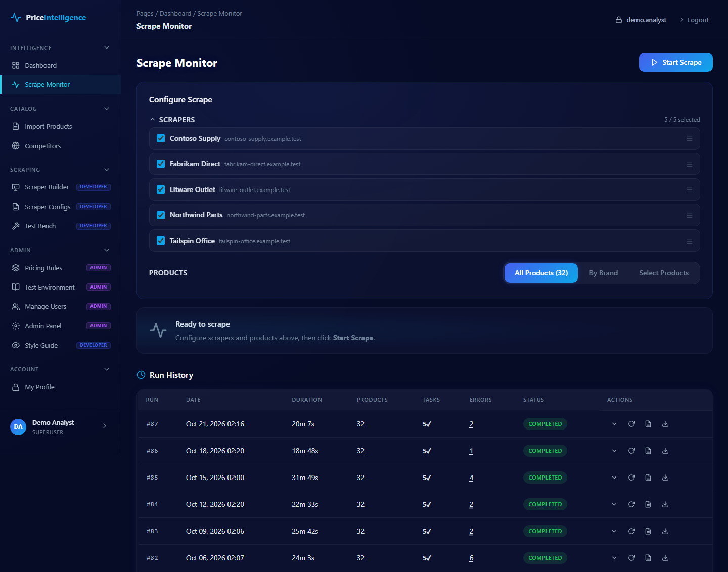The height and width of the screenshot is (572, 728).
Task: Re-run run #84 with the refresh icon
Action: [x=631, y=504]
